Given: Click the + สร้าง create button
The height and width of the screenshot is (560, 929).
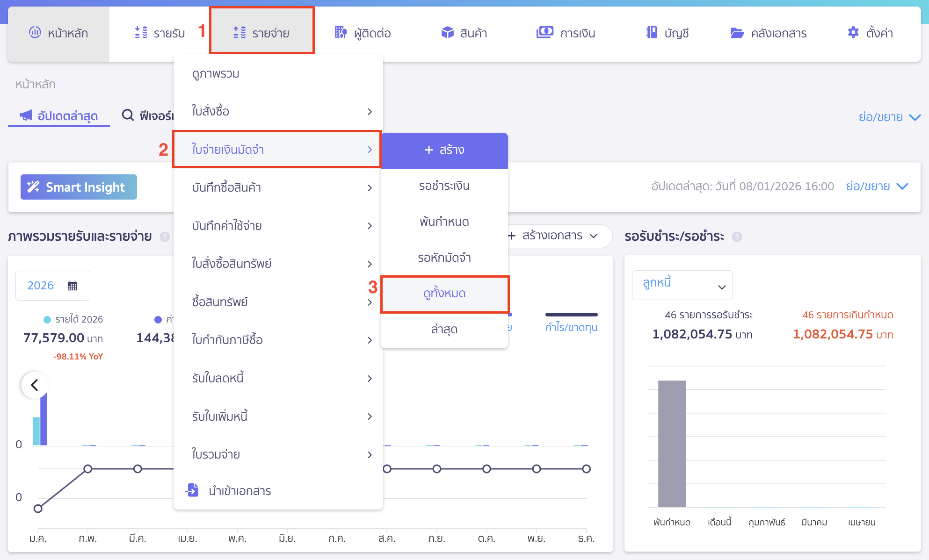Looking at the screenshot, I should point(443,150).
